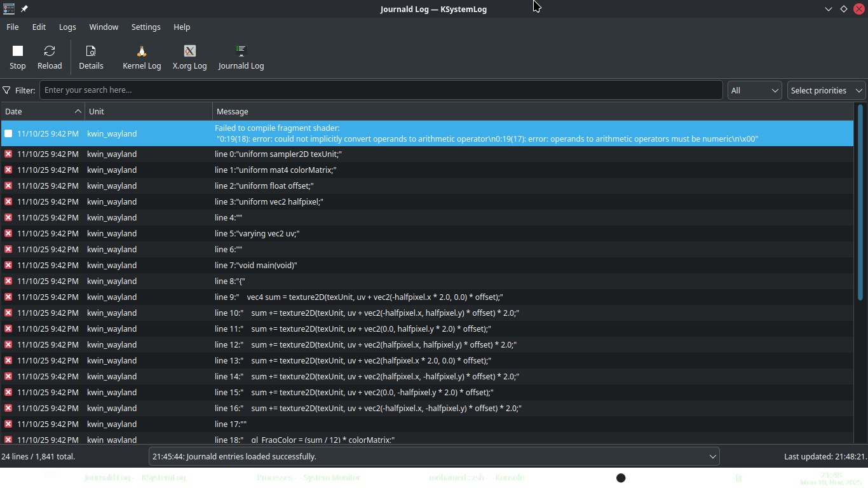The width and height of the screenshot is (868, 488).
Task: Open the column filter dropdown showing All
Action: coord(754,90)
